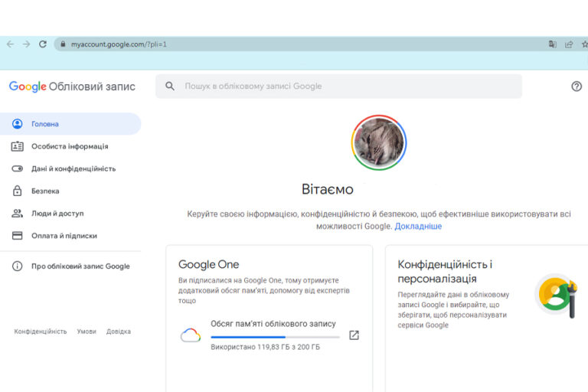Viewport: 588px width, 392px height.
Task: Click 'Використано 119,83 ГБ з 200 ГБ' text
Action: point(265,347)
